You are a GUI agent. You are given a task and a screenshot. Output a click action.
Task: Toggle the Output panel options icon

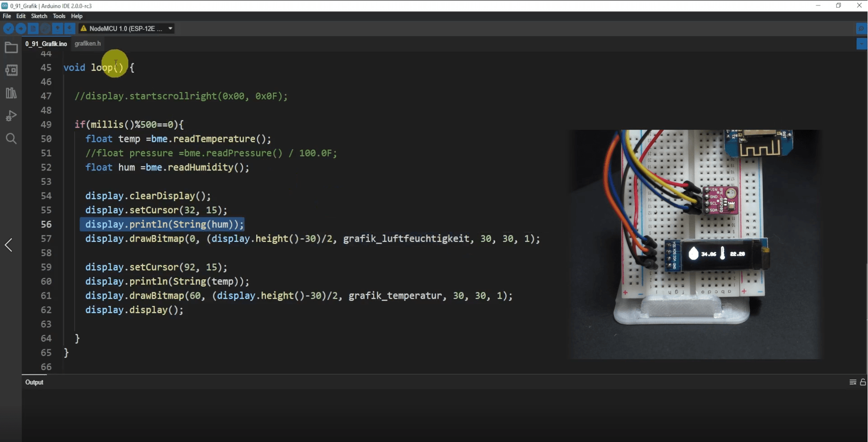coord(853,382)
